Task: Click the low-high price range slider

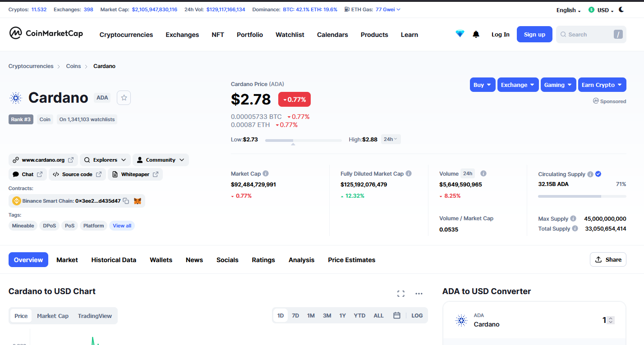Action: [303, 141]
